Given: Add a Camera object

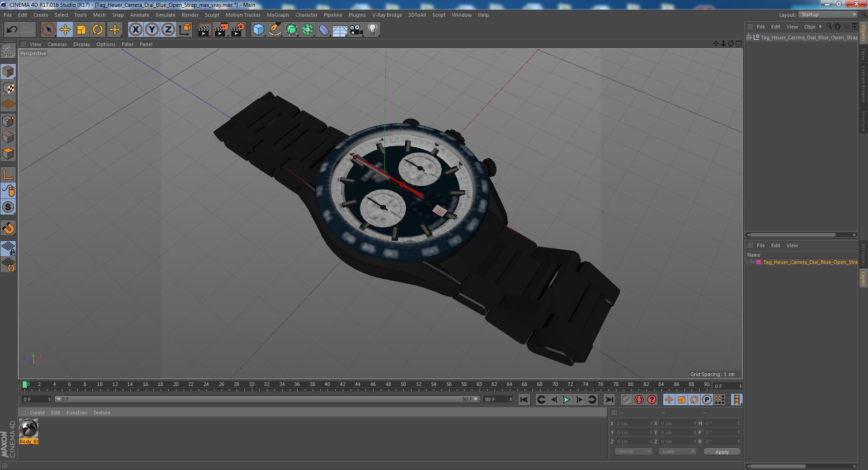Looking at the screenshot, I should click(x=356, y=30).
